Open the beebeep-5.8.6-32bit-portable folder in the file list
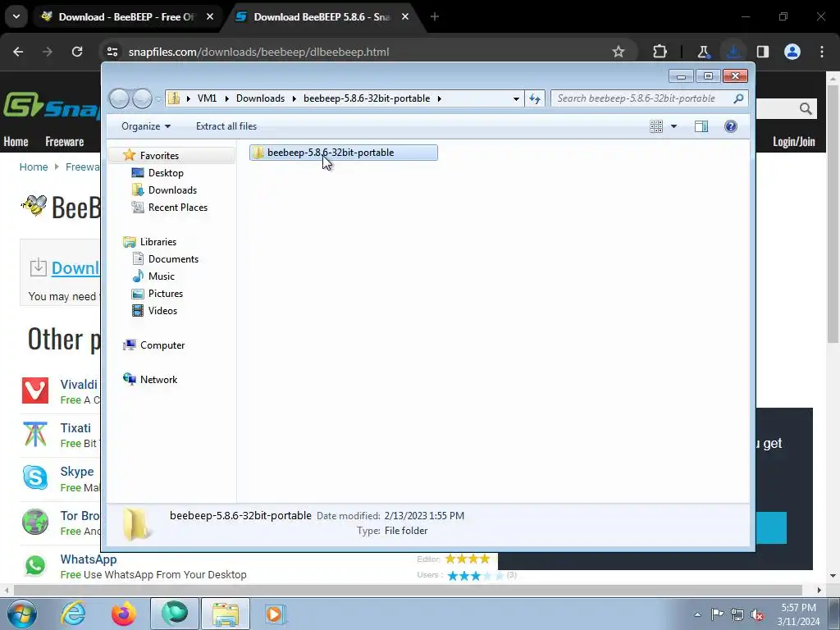Screen dimensions: 840x630 click(343, 153)
